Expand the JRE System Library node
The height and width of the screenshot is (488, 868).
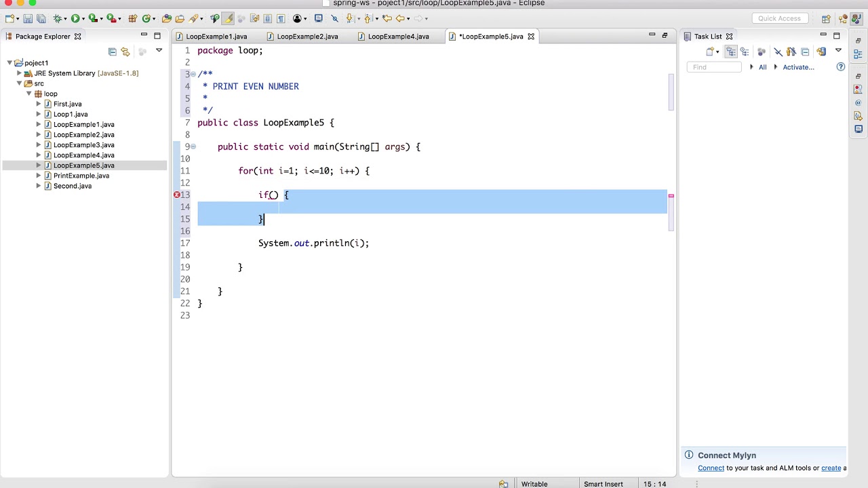click(x=19, y=73)
